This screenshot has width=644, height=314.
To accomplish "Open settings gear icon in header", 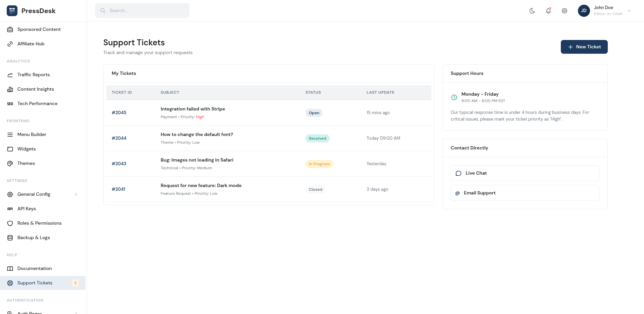I will pos(564,11).
